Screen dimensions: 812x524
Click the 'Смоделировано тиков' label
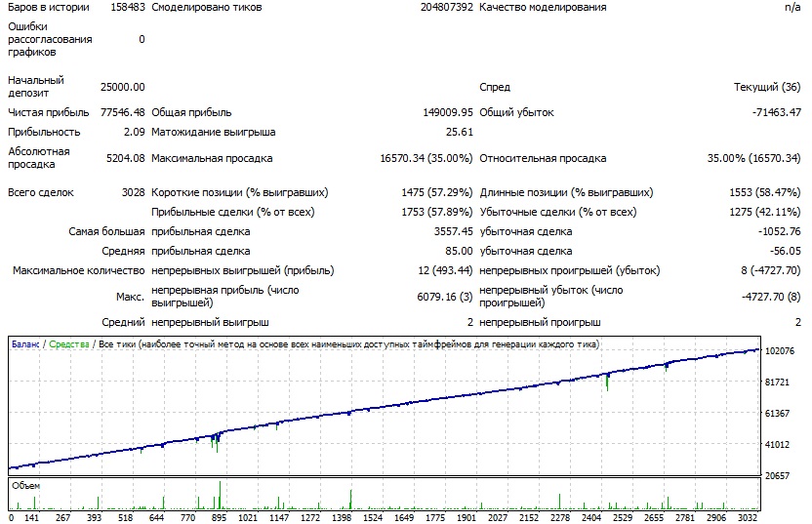tap(207, 7)
